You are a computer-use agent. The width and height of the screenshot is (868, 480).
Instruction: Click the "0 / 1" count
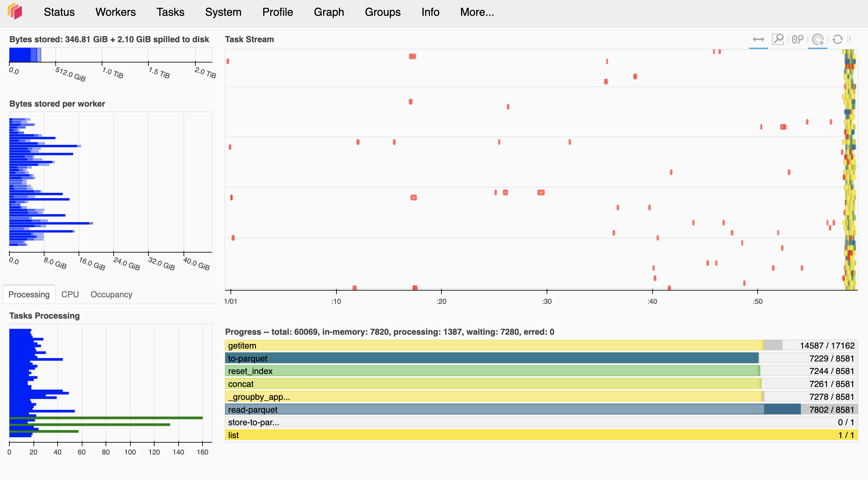coord(846,422)
